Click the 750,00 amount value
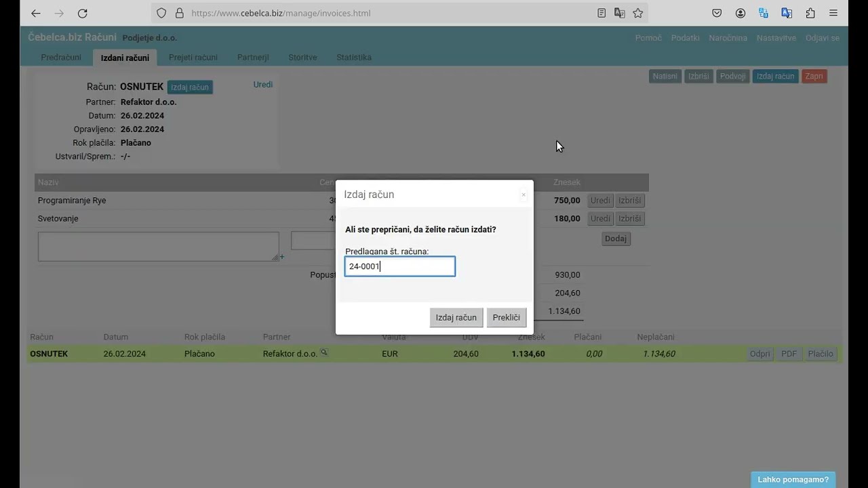Screen dimensions: 868x488 pos(567,201)
